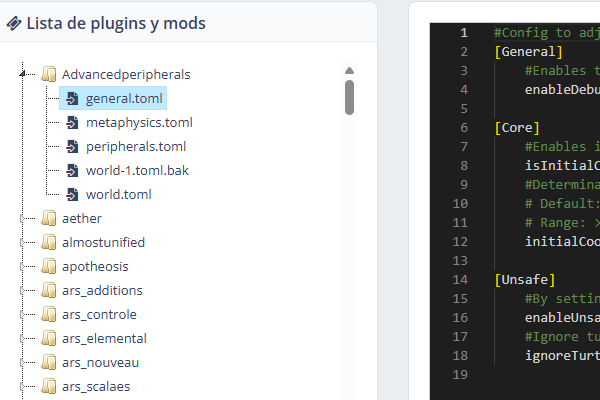Click the file tree scrollbar thumb
The width and height of the screenshot is (600, 400).
(x=349, y=97)
